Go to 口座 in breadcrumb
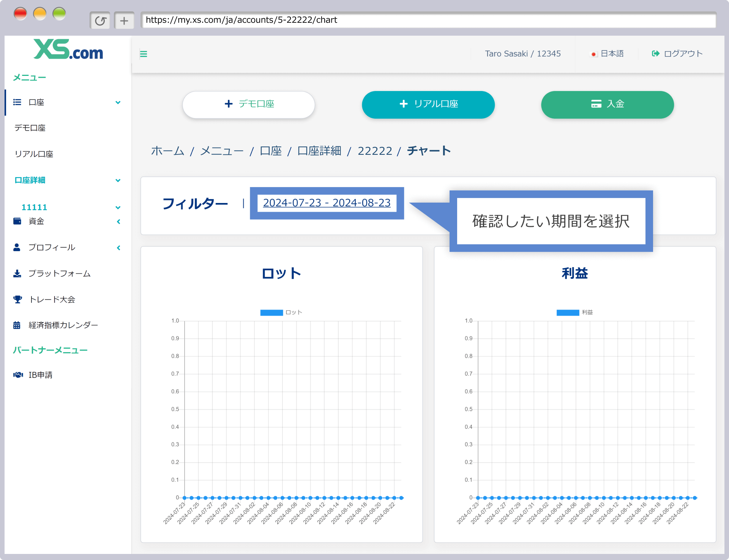The image size is (729, 560). coord(271,151)
